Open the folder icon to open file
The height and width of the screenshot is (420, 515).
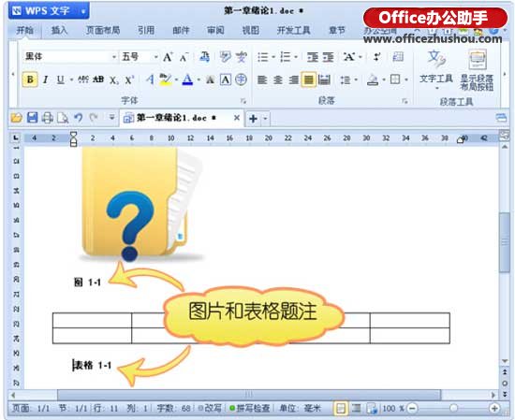(16, 118)
